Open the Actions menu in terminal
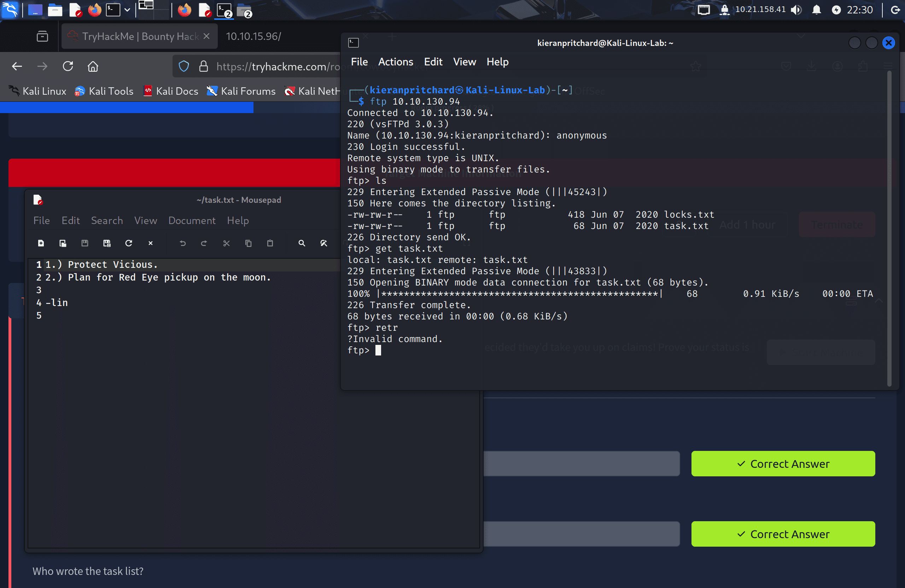Screen dimensions: 905x588 [x=396, y=61]
